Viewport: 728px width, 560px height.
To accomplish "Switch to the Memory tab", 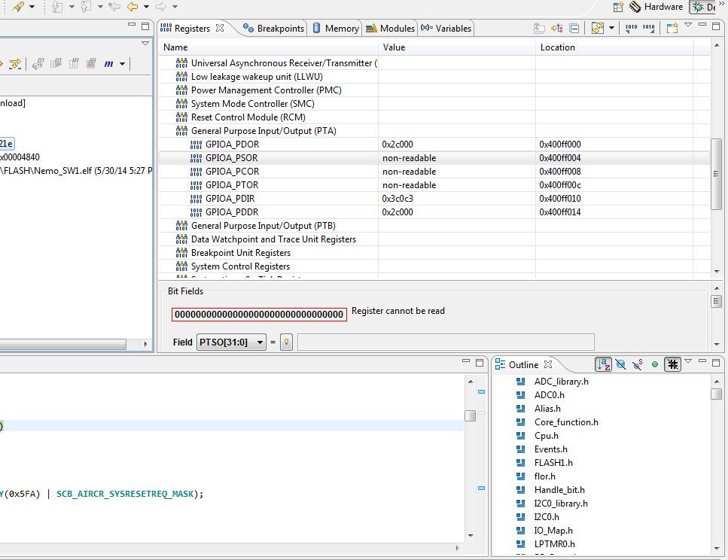I will pyautogui.click(x=336, y=29).
